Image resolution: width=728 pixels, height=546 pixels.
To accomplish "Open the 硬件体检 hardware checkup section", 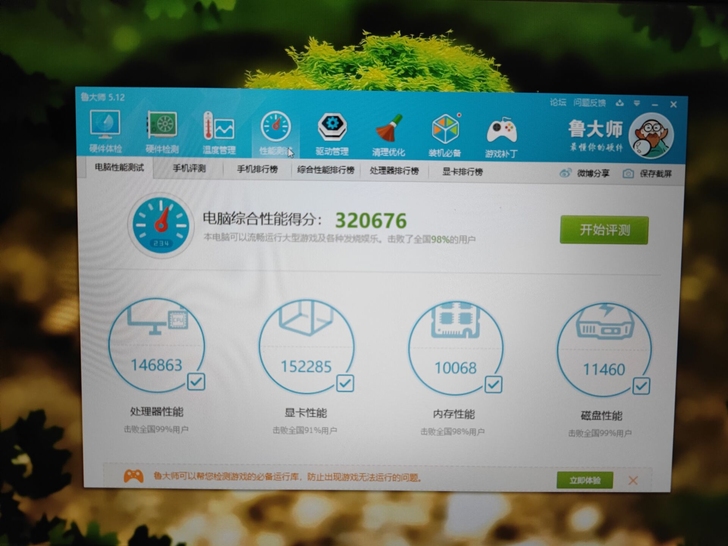I will click(x=105, y=132).
